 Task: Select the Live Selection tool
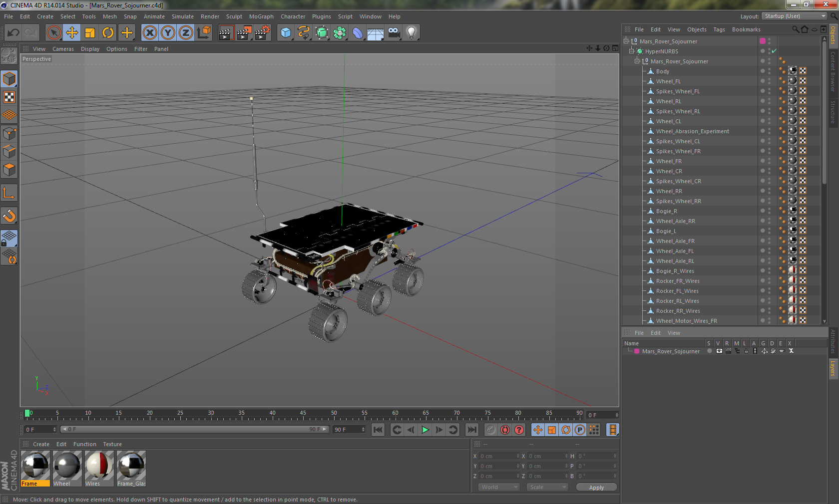(x=53, y=33)
